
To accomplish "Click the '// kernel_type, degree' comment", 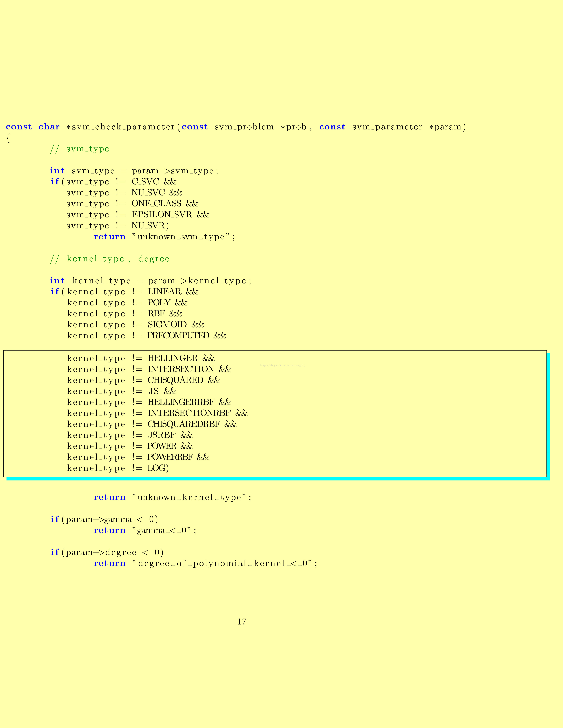I will tap(110, 259).
